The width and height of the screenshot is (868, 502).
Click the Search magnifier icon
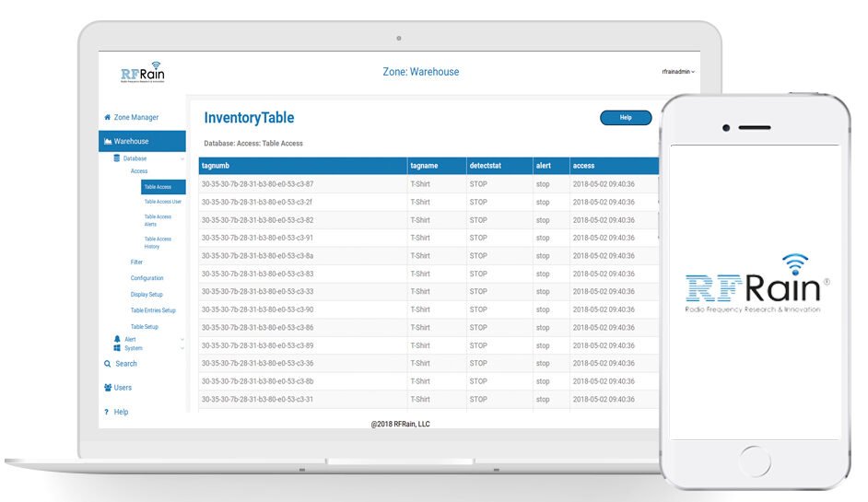(108, 364)
